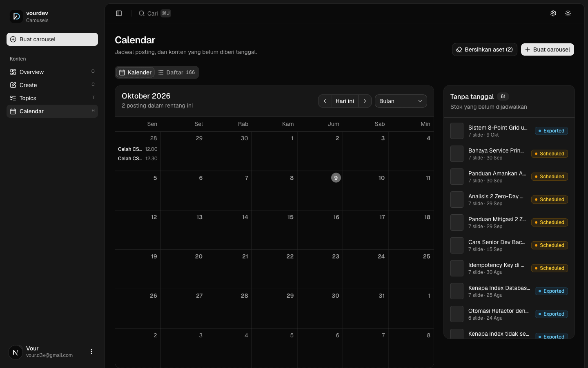
Task: Click thumbnail of Panduan Mitigasi 2 Z item
Action: point(457,222)
